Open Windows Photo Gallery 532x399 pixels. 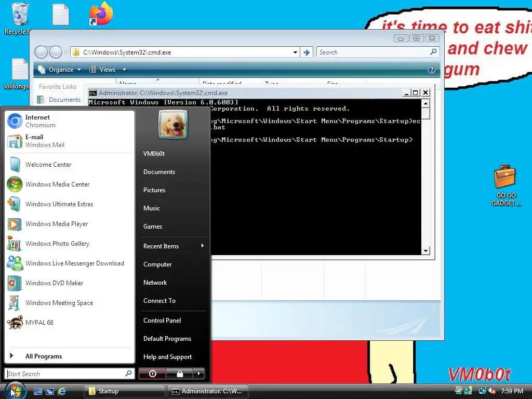[70, 244]
